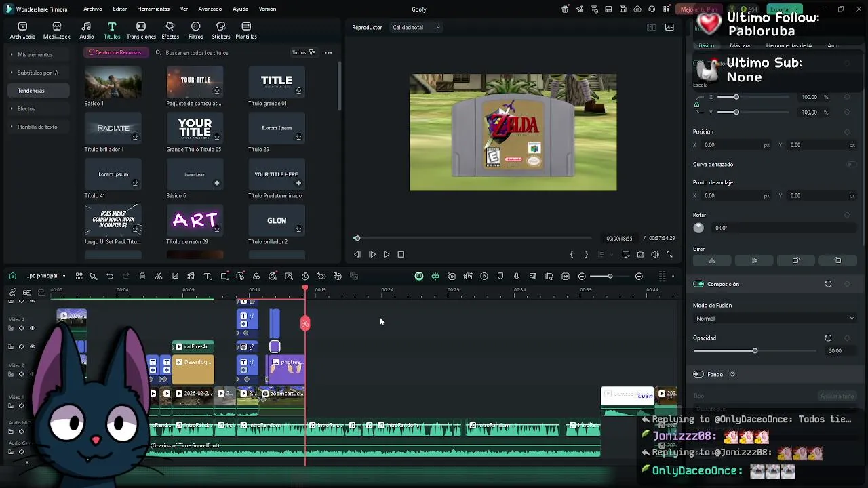Open the Todos filter dropdown
The height and width of the screenshot is (488, 868).
coord(303,52)
